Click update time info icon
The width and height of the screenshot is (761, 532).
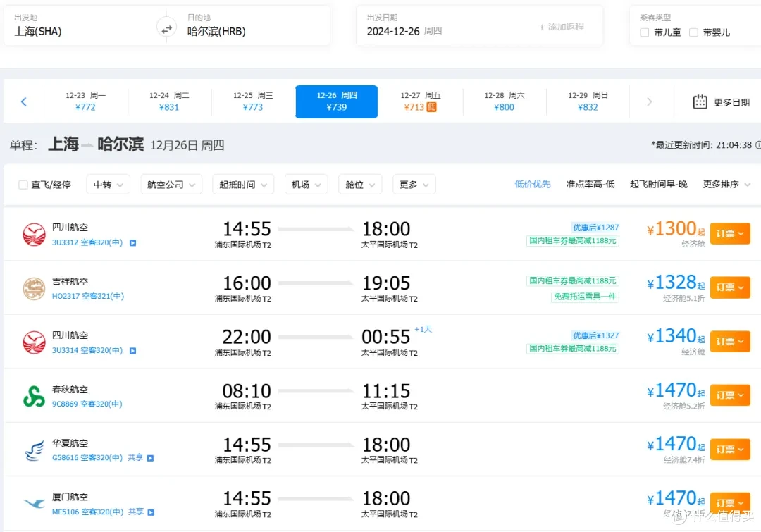[x=758, y=144]
